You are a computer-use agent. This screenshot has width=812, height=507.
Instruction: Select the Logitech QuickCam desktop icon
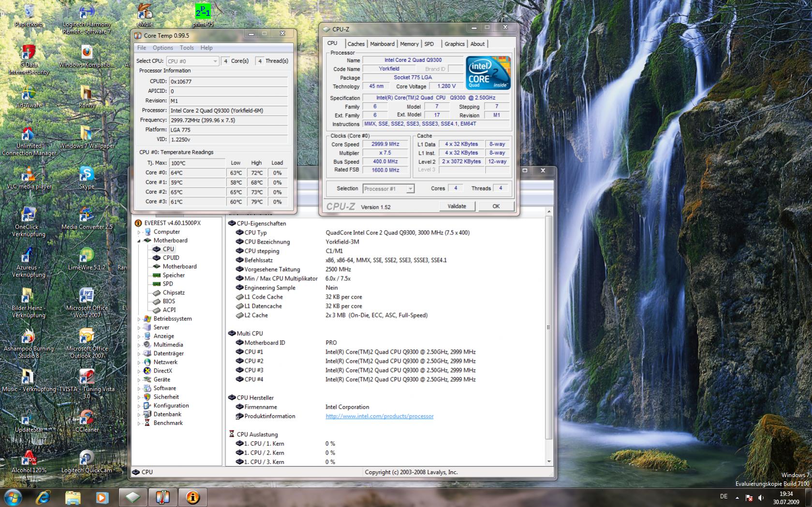pyautogui.click(x=87, y=462)
